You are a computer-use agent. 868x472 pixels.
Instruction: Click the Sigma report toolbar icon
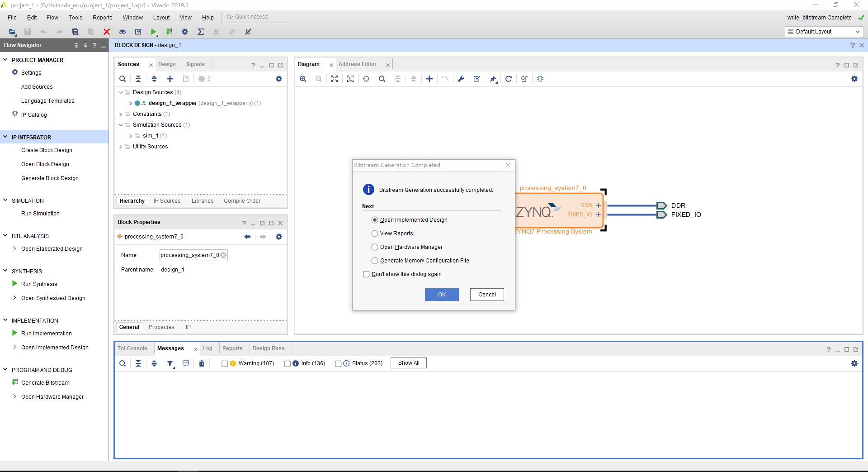pos(201,32)
